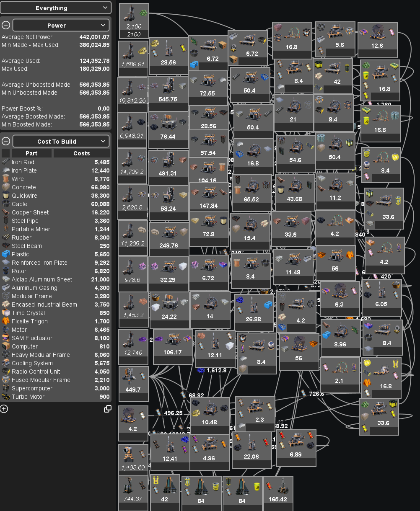Click the Time Crystal icon
Image resolution: width=420 pixels, height=511 pixels.
tap(6, 313)
